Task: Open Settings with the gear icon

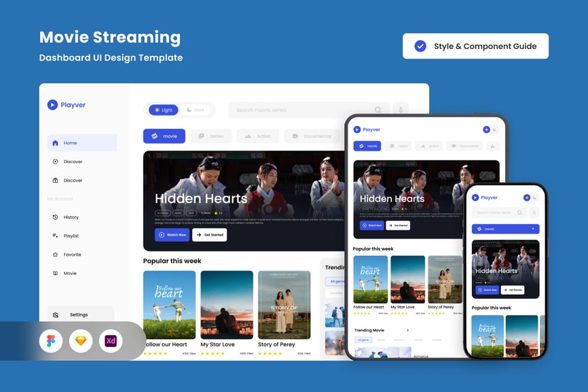Action: point(56,315)
